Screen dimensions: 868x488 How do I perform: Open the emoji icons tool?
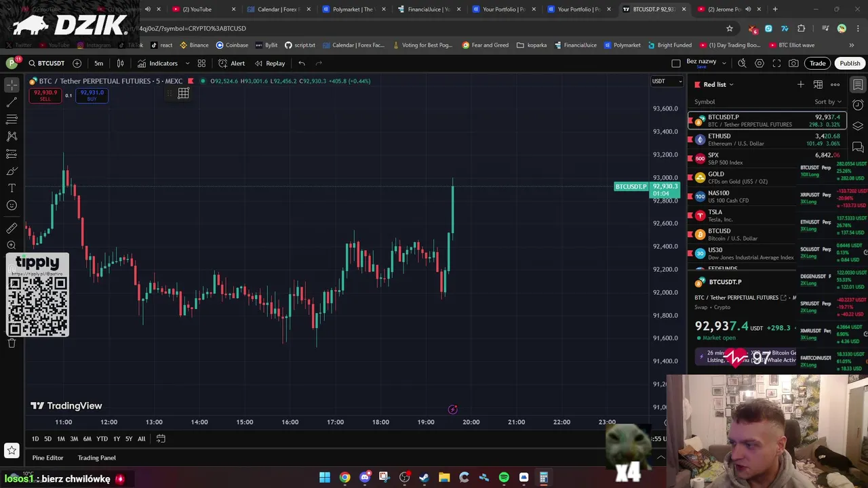click(x=12, y=205)
